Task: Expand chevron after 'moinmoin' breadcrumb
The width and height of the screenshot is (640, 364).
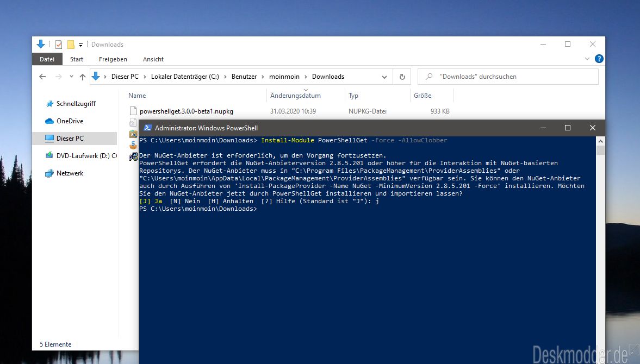Action: point(306,77)
